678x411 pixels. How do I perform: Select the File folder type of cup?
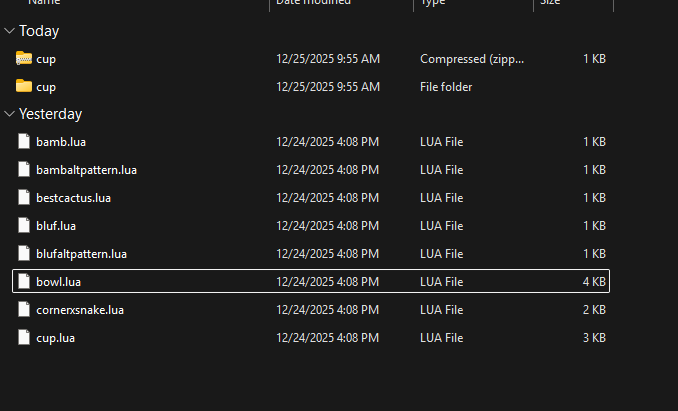pos(446,87)
